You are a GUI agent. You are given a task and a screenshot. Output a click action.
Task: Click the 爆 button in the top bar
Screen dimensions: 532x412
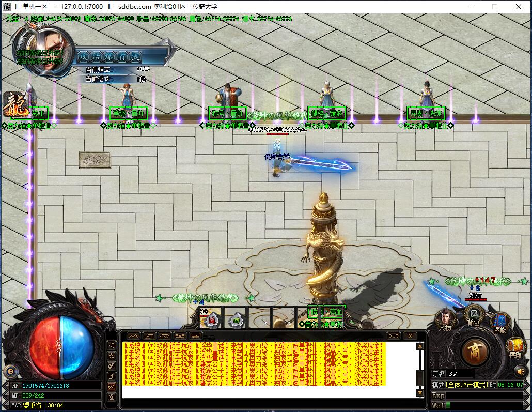click(x=109, y=56)
